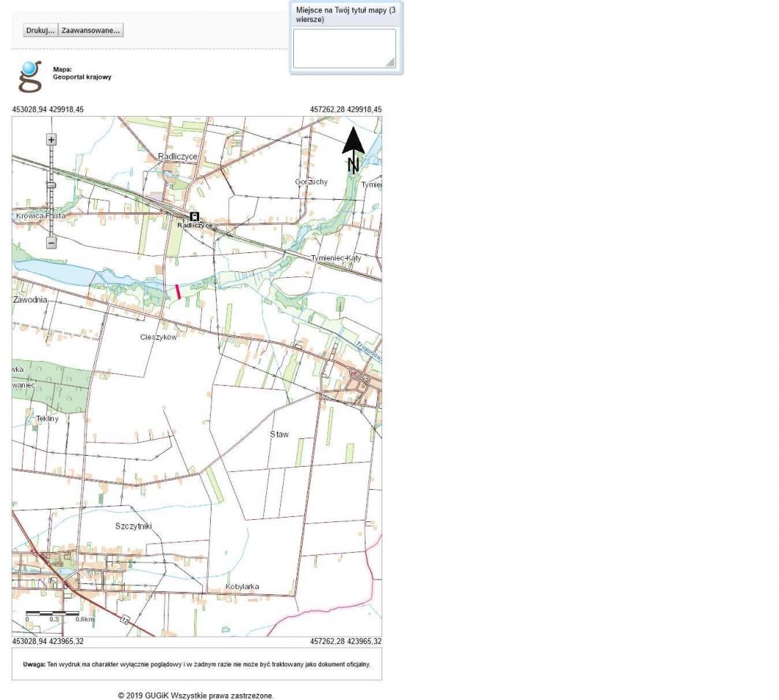
Task: Click the Cieszyków label on the map
Action: pyautogui.click(x=158, y=338)
